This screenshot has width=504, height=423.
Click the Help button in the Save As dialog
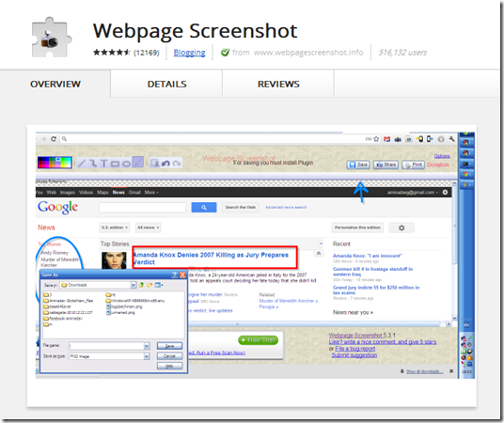pyautogui.click(x=169, y=366)
